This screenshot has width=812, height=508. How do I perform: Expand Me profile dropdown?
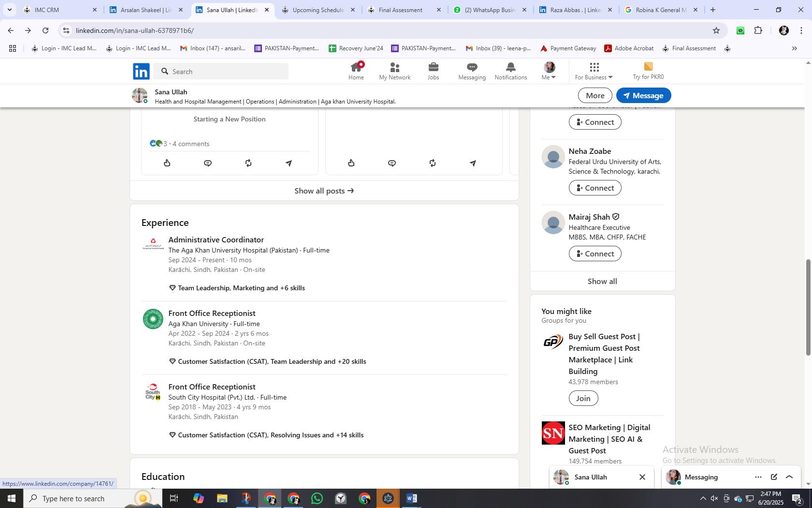549,71
